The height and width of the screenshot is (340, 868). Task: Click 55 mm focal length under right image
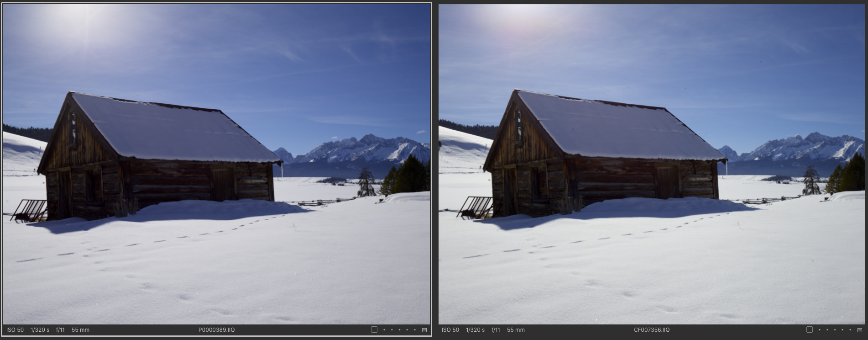coord(516,330)
